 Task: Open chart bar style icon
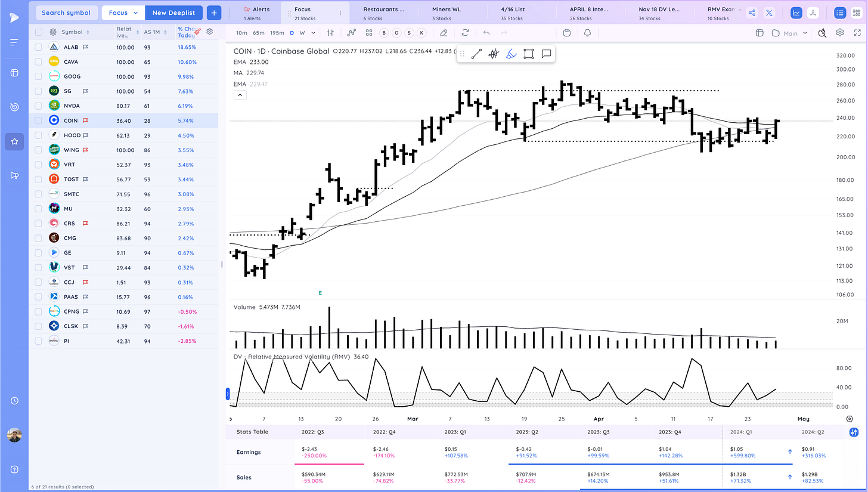[330, 33]
